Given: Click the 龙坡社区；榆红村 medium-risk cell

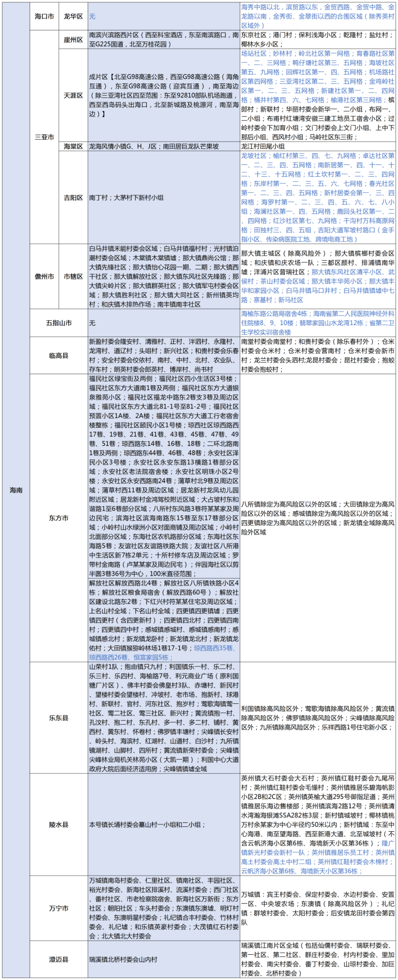Looking at the screenshot, I should [318, 197].
